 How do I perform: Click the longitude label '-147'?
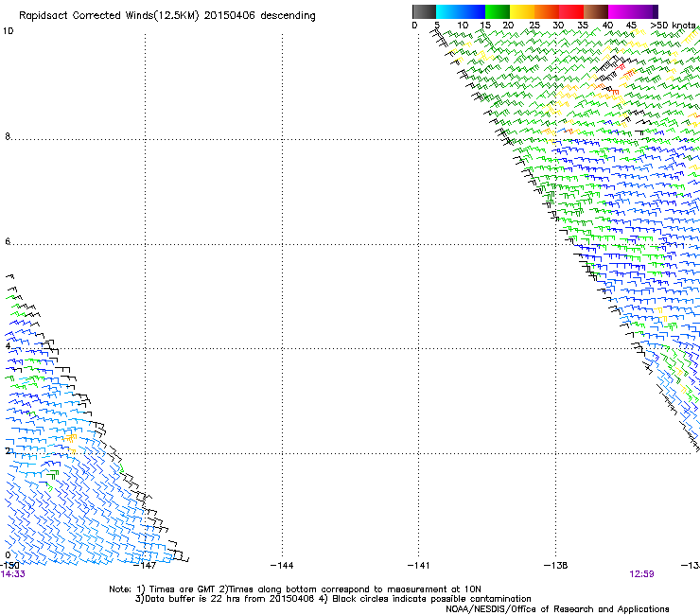point(145,566)
